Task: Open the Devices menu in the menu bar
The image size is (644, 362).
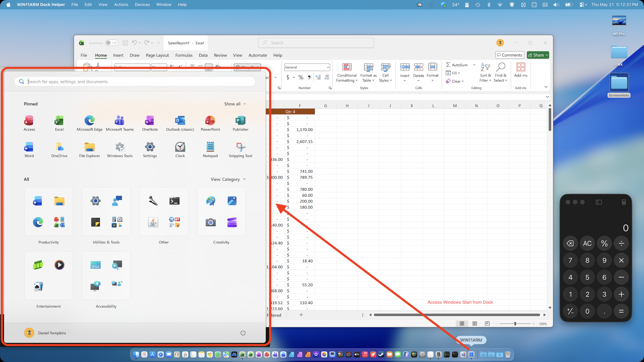Action: coord(142,4)
